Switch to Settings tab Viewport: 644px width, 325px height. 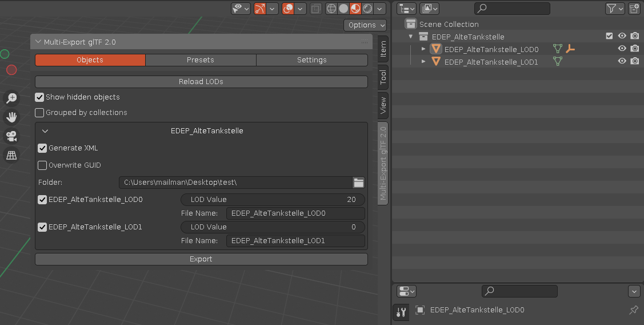tap(312, 60)
